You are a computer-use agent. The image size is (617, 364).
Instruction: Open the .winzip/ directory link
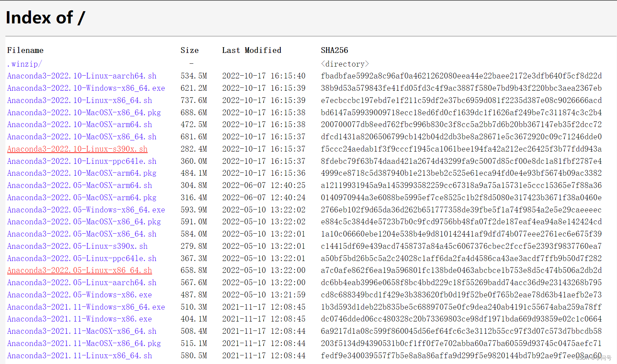(x=25, y=64)
